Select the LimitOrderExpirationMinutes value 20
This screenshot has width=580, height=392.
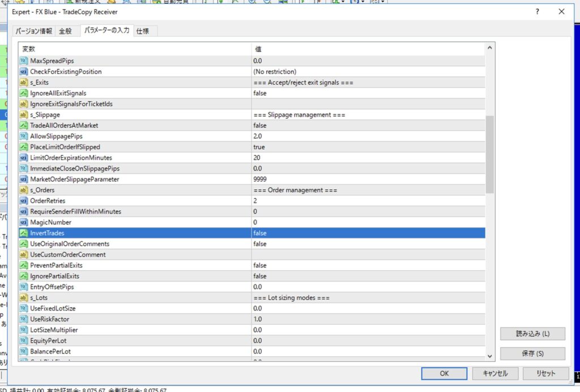click(x=368, y=157)
